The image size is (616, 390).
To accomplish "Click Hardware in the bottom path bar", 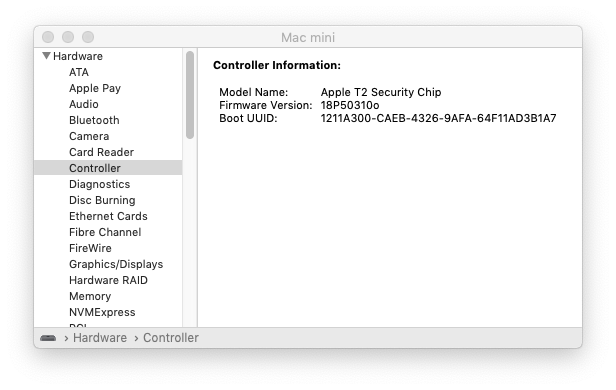I will tap(100, 338).
